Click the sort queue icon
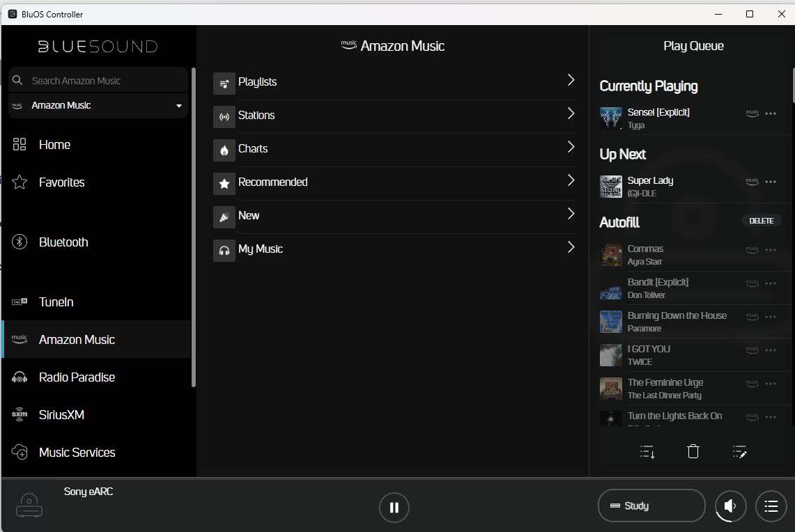Image resolution: width=795 pixels, height=532 pixels. [647, 452]
